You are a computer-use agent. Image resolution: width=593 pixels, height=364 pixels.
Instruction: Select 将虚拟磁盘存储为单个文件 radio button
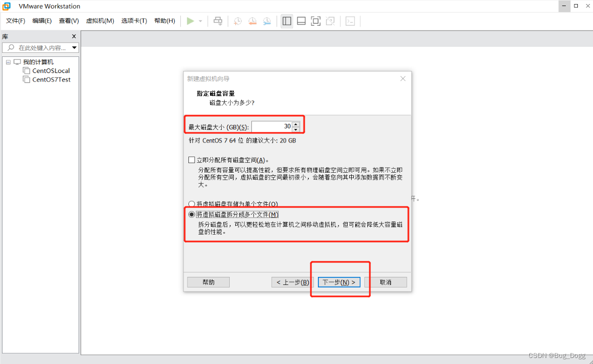click(192, 204)
